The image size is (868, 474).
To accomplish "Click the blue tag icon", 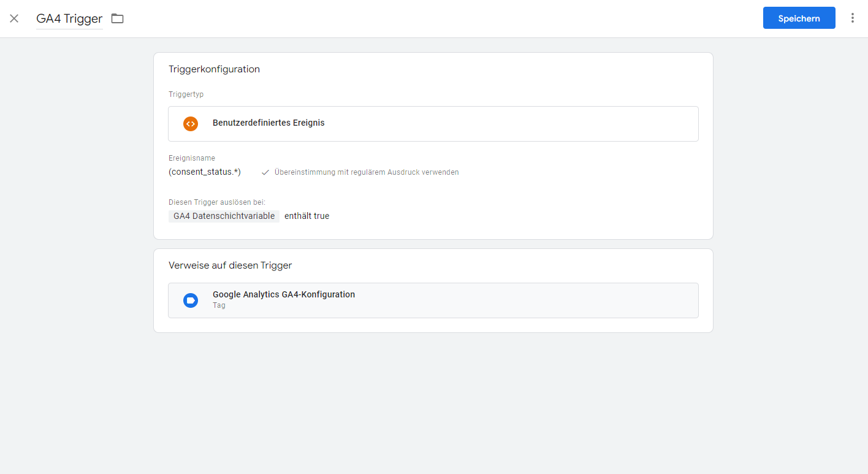I will point(191,300).
